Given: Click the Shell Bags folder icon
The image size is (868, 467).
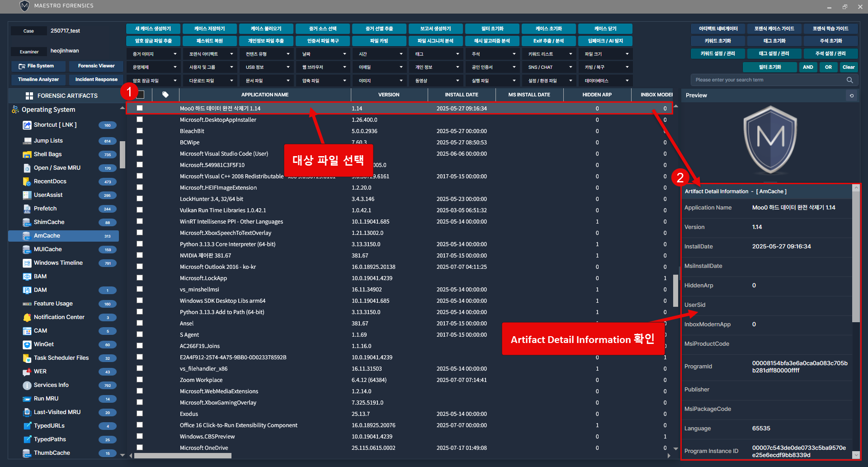Looking at the screenshot, I should [27, 154].
